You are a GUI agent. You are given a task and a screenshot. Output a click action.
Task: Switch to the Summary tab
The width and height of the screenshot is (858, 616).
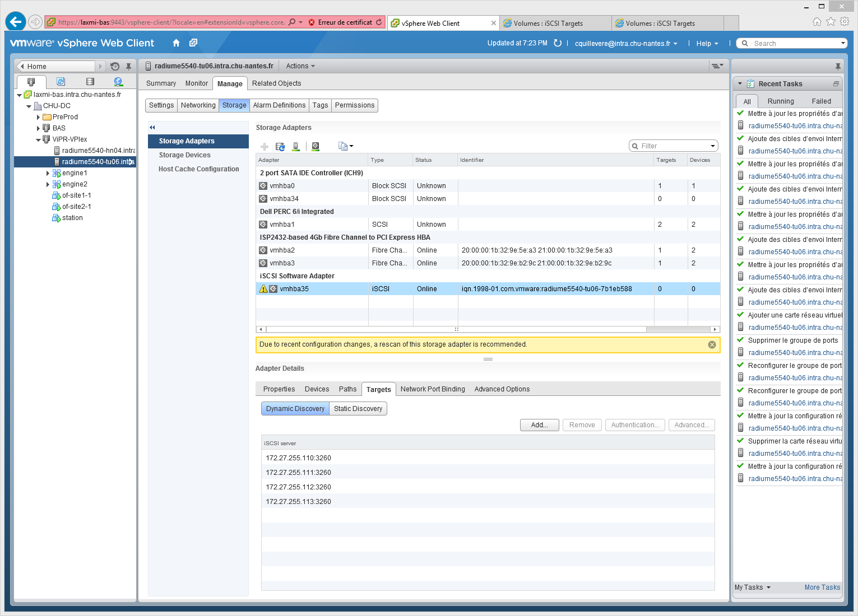pyautogui.click(x=161, y=83)
